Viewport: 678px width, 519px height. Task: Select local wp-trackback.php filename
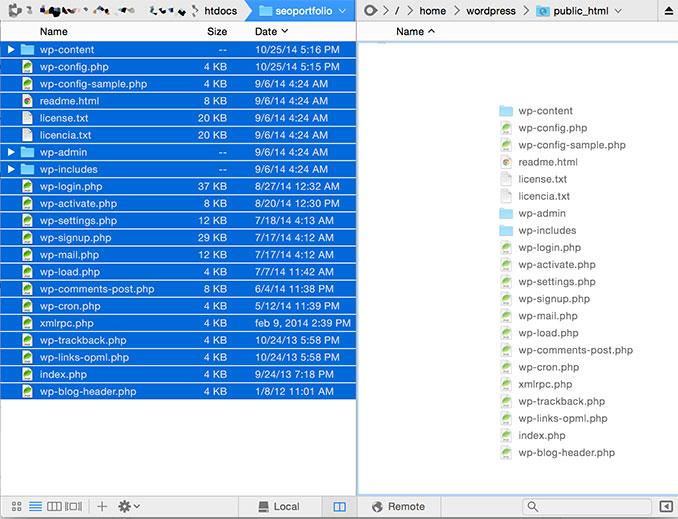pos(83,340)
